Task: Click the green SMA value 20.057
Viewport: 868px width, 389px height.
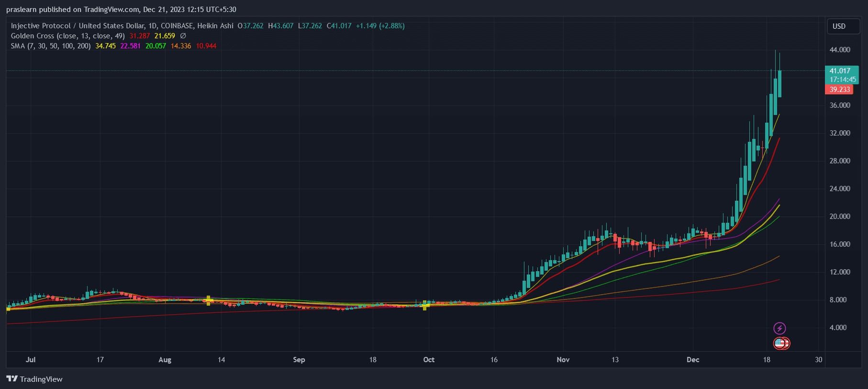Action: [156, 46]
